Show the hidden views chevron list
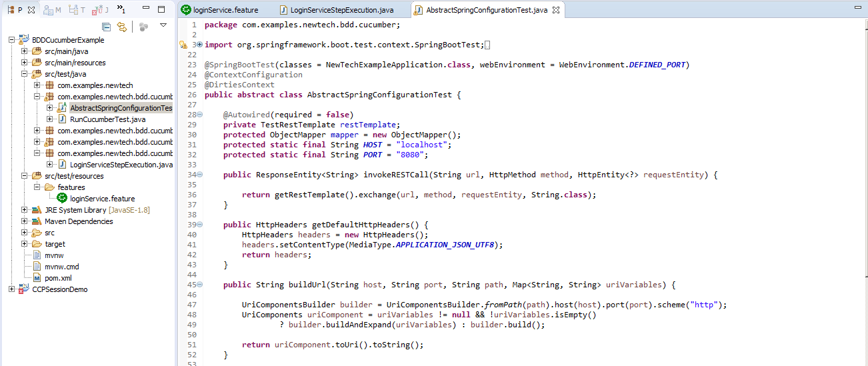868x366 pixels. [x=121, y=10]
